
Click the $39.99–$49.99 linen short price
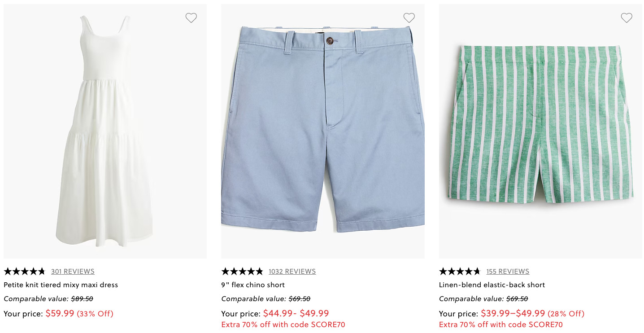pyautogui.click(x=513, y=314)
